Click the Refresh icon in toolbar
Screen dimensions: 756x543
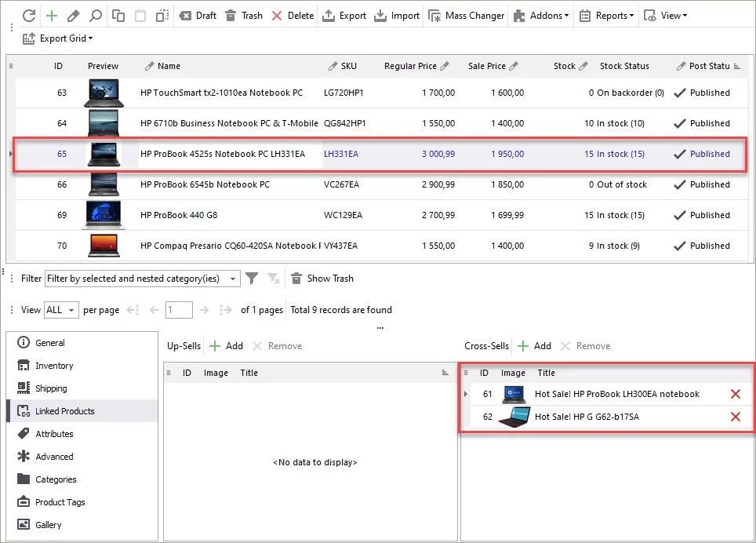pyautogui.click(x=29, y=16)
